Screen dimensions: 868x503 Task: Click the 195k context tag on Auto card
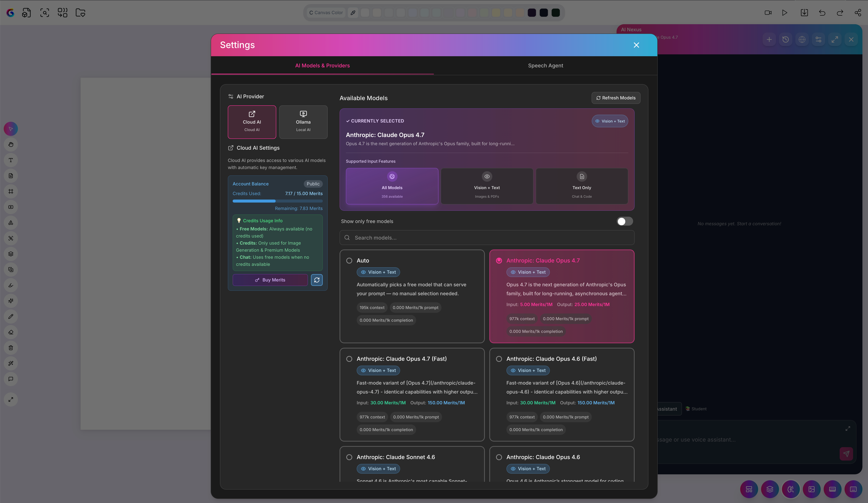[372, 308]
